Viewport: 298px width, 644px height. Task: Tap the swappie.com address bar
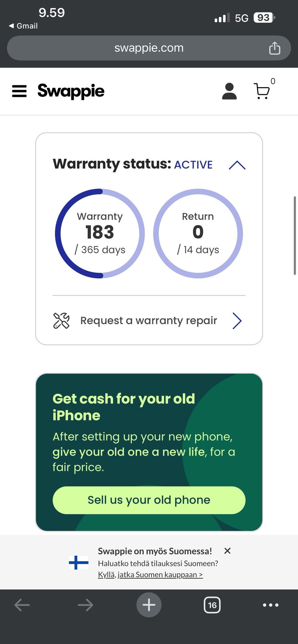(149, 48)
